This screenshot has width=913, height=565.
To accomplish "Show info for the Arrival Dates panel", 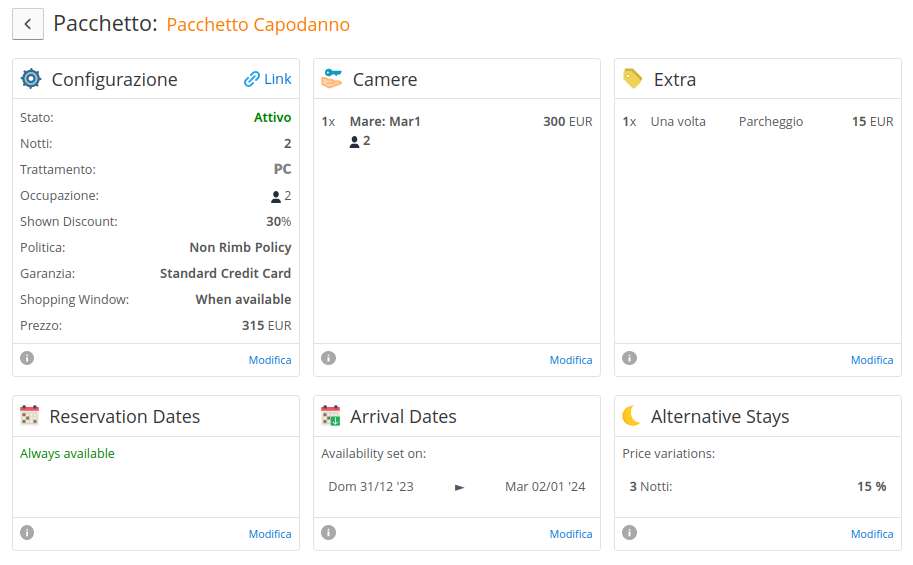I will tap(328, 532).
